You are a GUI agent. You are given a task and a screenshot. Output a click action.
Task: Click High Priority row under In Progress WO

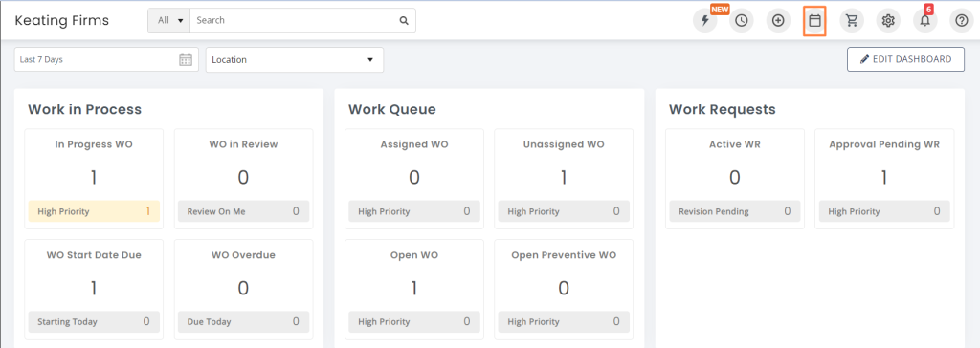pyautogui.click(x=94, y=211)
